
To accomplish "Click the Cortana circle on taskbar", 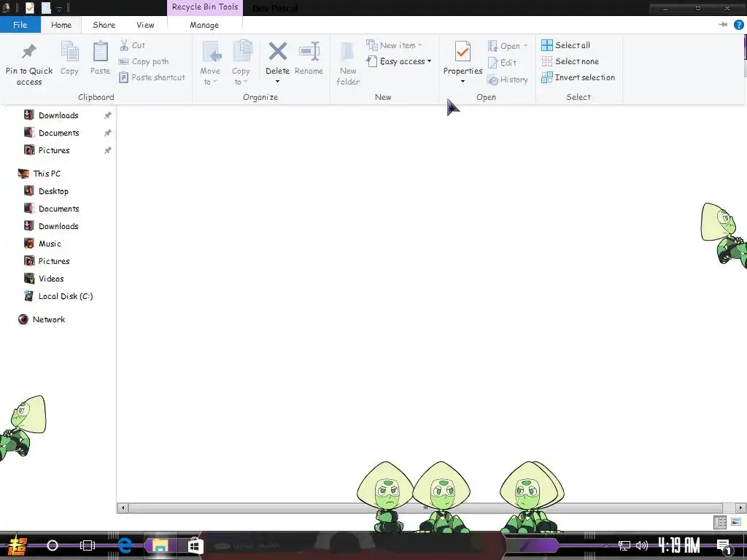I will pos(53,545).
